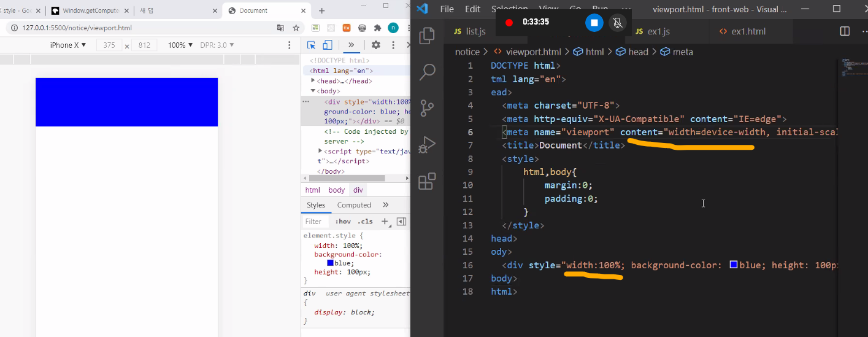
Task: Open the DPR: 3.0 dropdown
Action: pos(217,45)
